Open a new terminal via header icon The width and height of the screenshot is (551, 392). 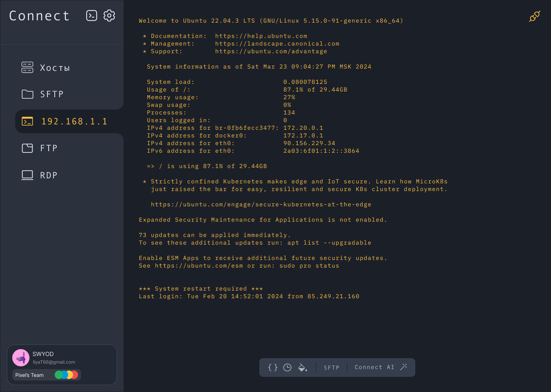coord(91,15)
